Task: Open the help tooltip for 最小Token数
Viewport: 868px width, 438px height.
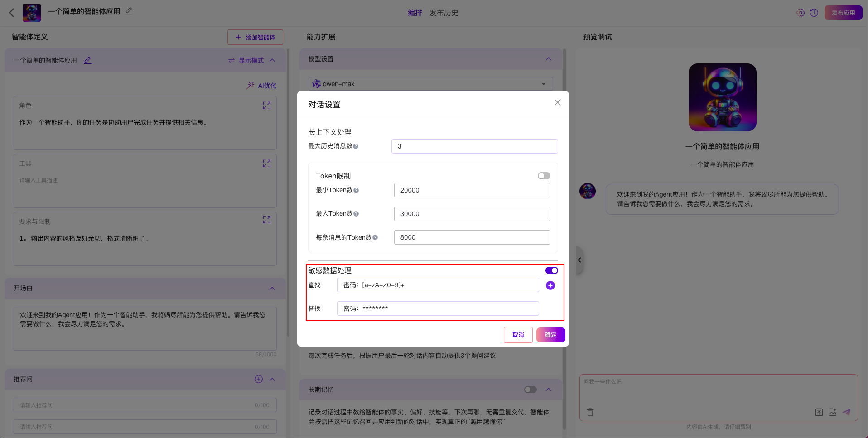Action: click(x=356, y=190)
